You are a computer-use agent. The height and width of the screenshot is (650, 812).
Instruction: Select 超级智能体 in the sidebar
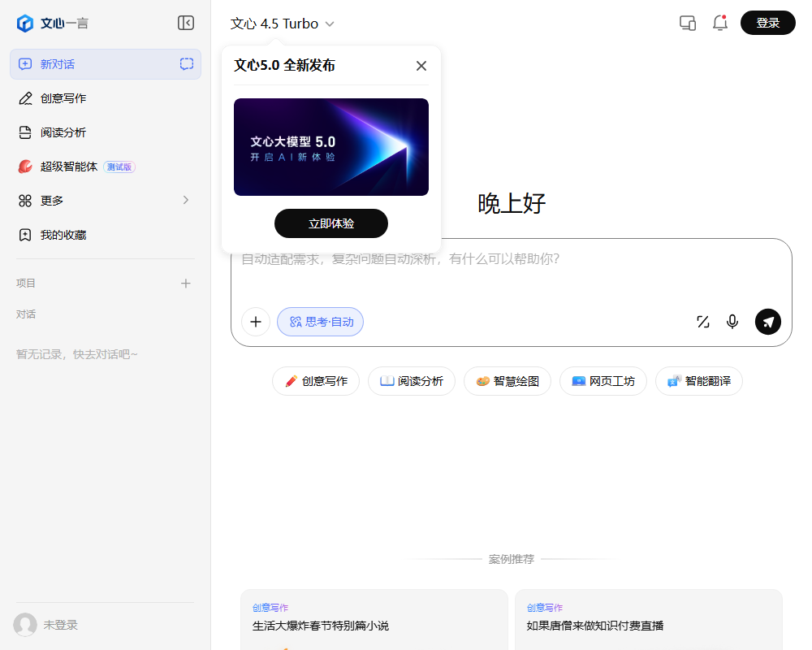click(x=78, y=166)
